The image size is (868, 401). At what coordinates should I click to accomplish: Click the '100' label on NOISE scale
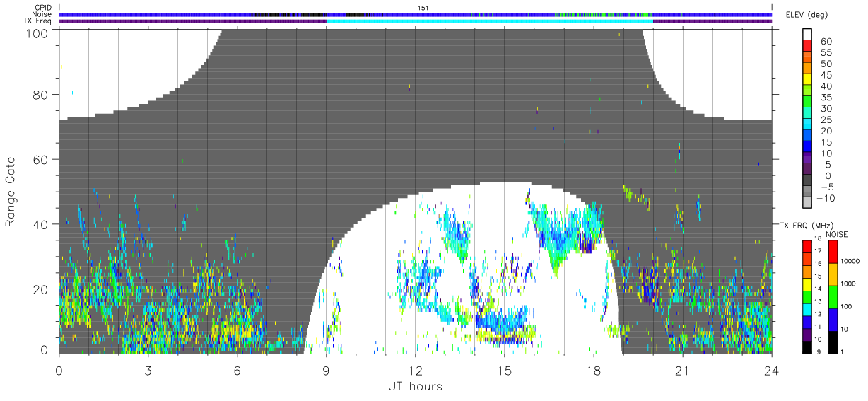846,306
